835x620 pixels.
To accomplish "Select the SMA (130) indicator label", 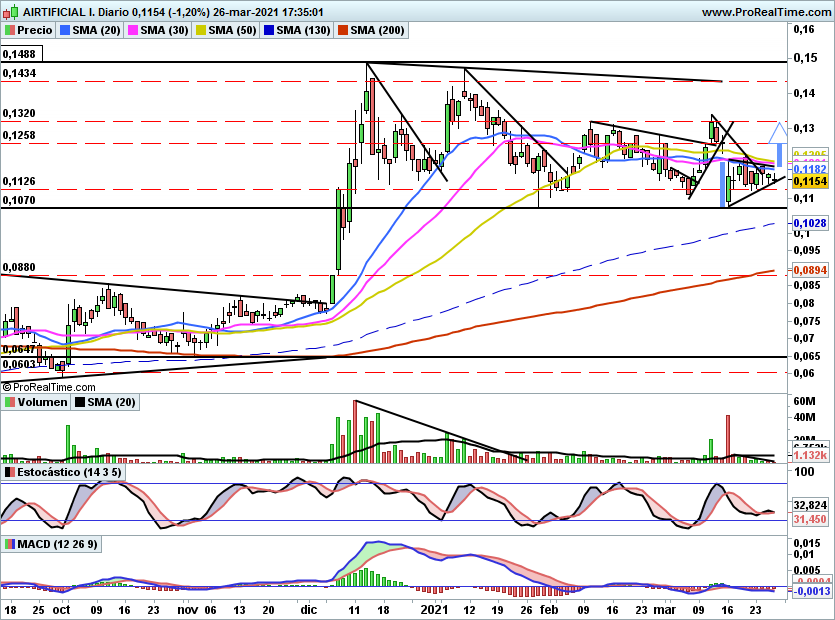I will tap(303, 31).
